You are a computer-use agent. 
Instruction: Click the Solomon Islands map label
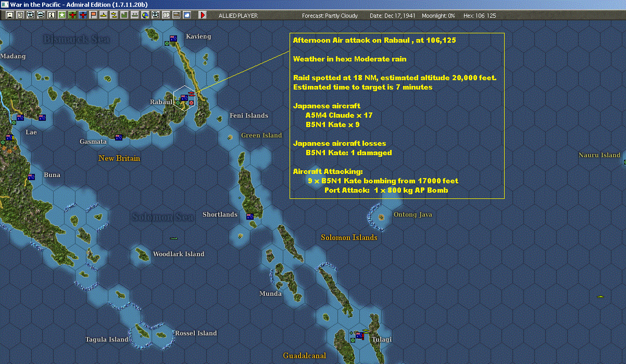click(x=349, y=237)
